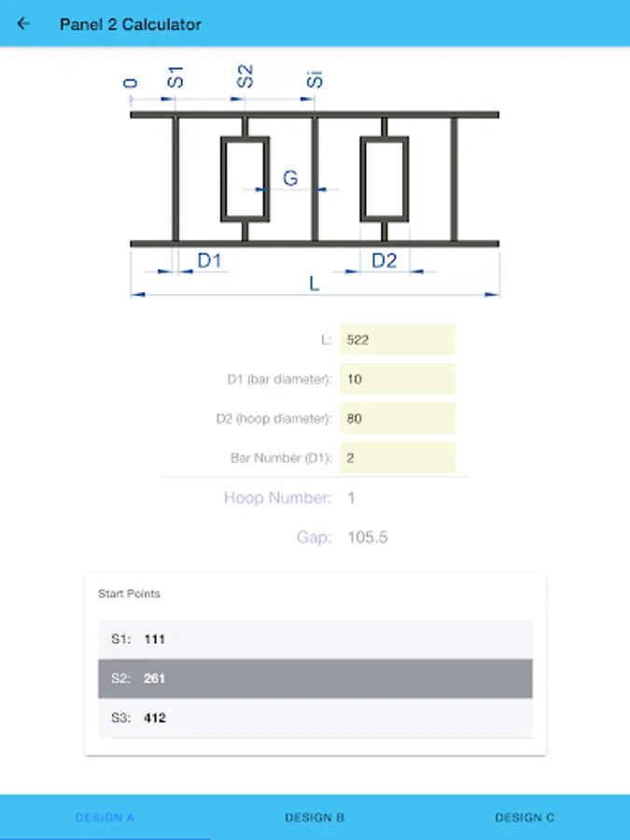Click the highlighted S2: 261 row
630x840 pixels.
(x=315, y=679)
